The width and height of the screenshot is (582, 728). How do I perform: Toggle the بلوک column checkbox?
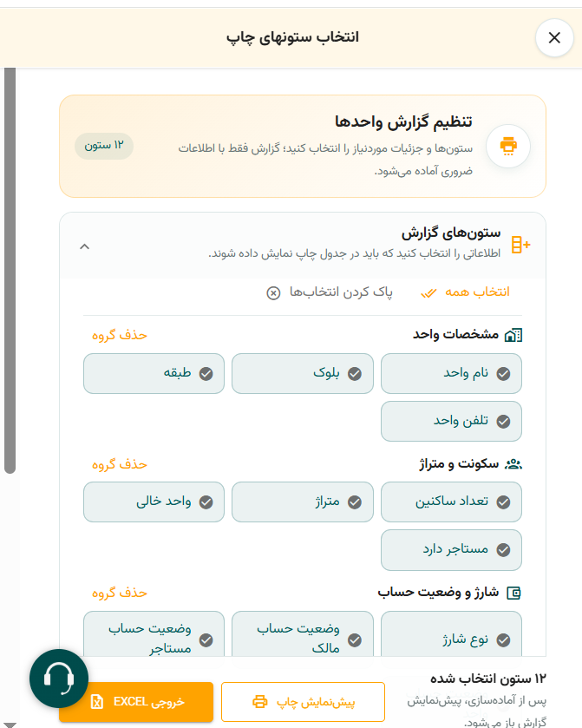pos(303,374)
